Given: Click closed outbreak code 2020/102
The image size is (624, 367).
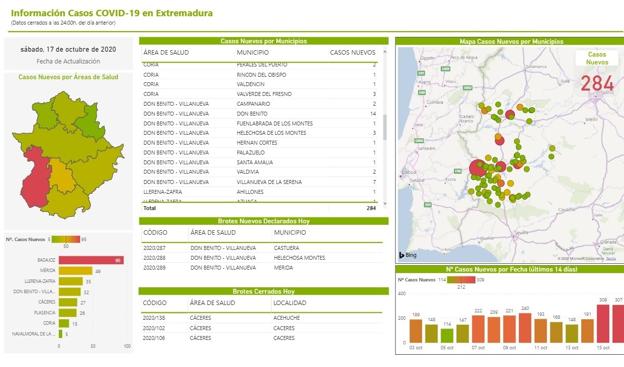Looking at the screenshot, I should (154, 328).
